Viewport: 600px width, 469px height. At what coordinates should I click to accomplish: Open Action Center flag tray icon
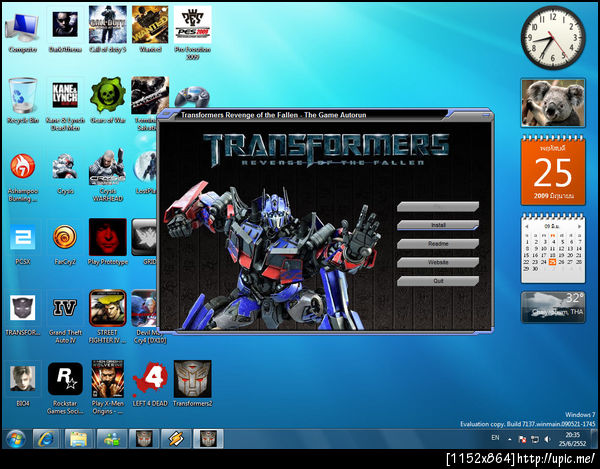pos(522,440)
